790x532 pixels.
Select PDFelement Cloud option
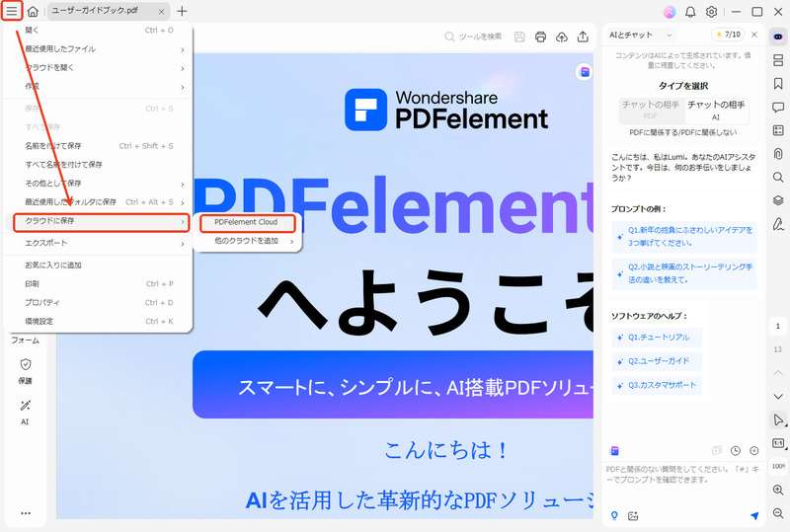(247, 222)
